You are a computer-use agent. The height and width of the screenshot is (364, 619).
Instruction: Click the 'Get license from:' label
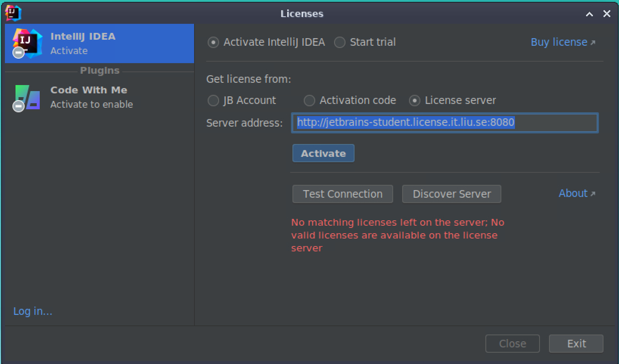(249, 79)
